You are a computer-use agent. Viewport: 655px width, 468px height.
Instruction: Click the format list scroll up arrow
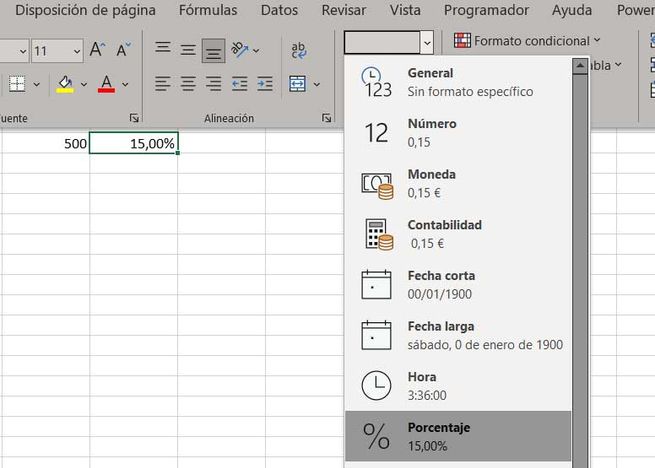[580, 66]
